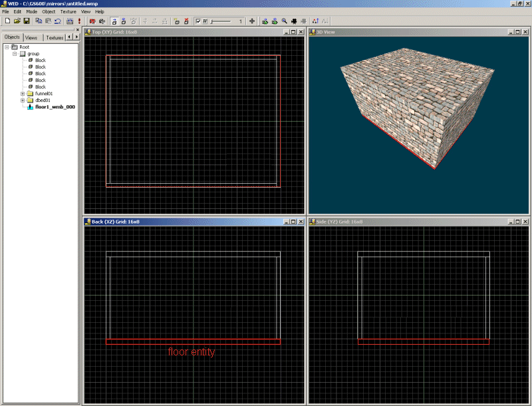Select the funnel01 folder item
Screen dimensions: 532x406
tap(44, 94)
